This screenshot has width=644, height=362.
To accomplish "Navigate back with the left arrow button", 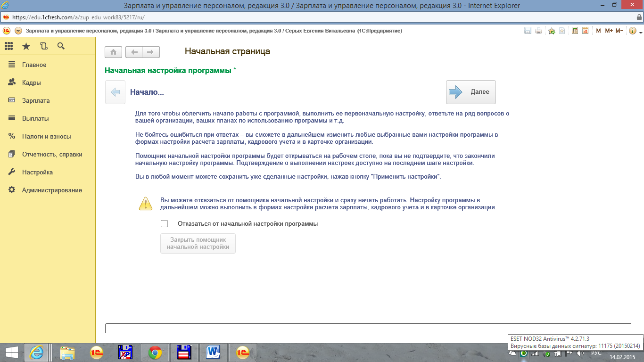I will pos(134,52).
